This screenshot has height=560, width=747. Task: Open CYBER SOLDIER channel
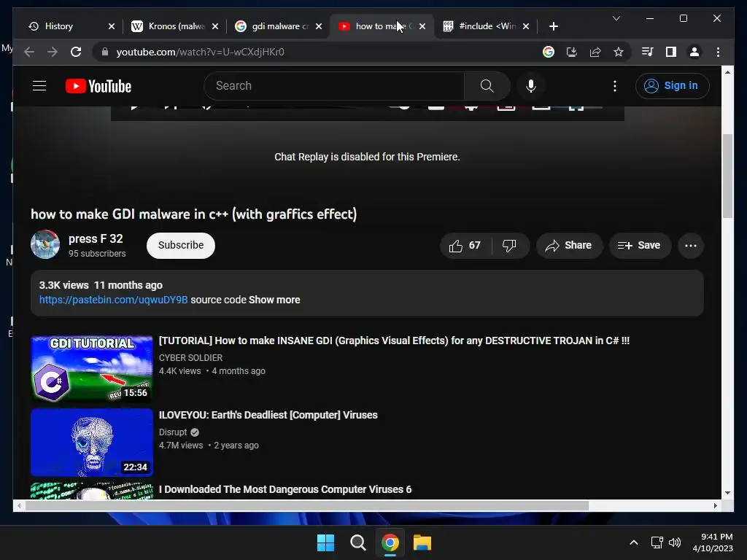[190, 357]
